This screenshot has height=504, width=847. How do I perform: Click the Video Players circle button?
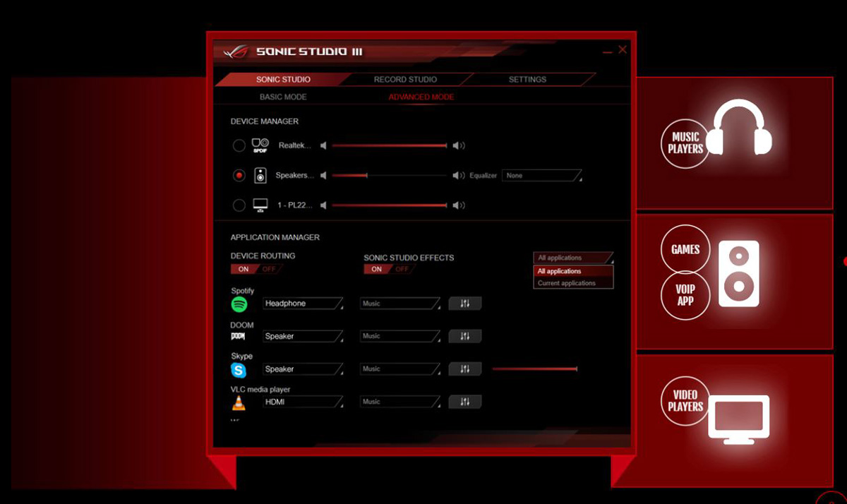click(685, 401)
